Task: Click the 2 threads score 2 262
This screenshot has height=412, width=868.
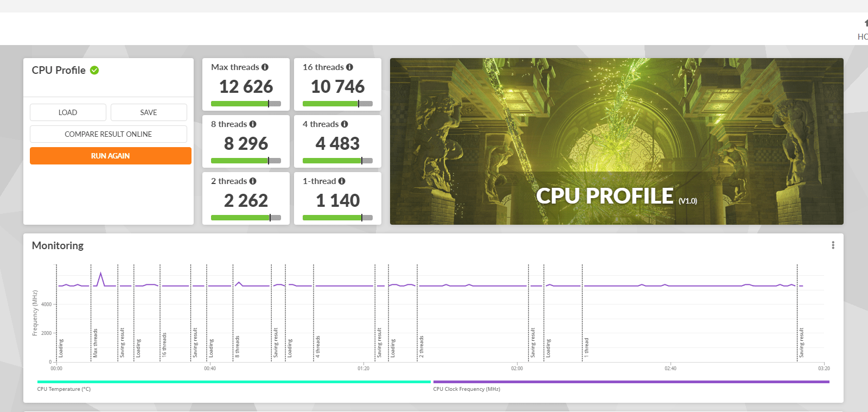Action: [246, 200]
